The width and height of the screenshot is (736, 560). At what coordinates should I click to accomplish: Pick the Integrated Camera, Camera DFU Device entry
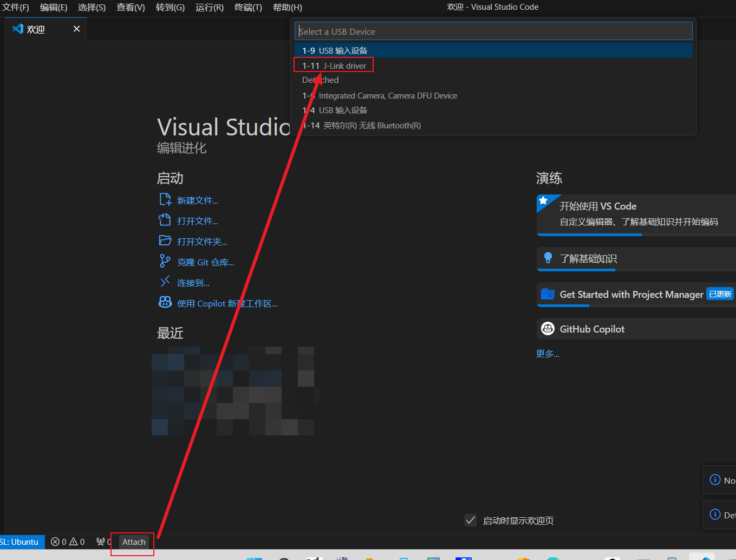(493, 95)
